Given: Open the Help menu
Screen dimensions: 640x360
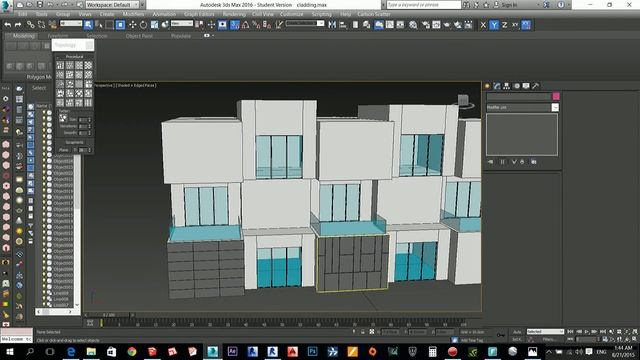Looking at the screenshot, I should click(x=345, y=14).
